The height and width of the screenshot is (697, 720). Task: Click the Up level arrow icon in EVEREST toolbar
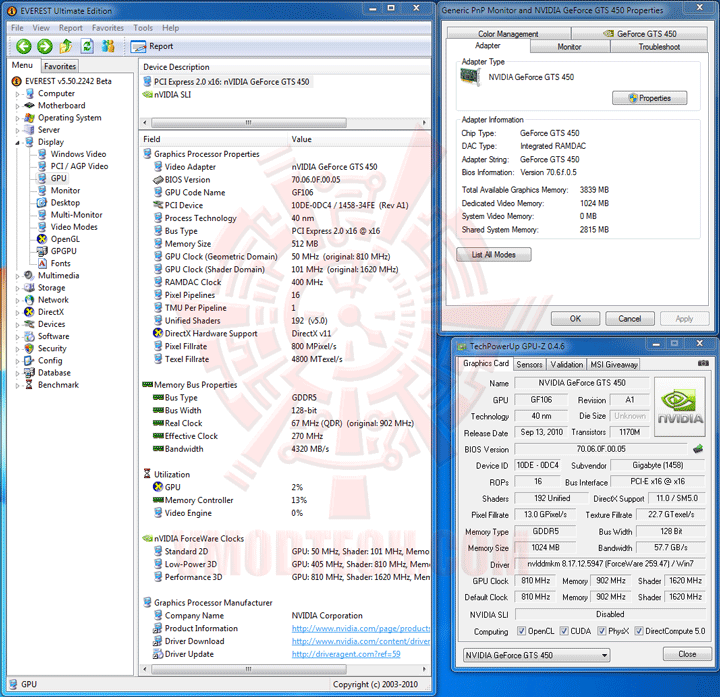click(x=66, y=46)
